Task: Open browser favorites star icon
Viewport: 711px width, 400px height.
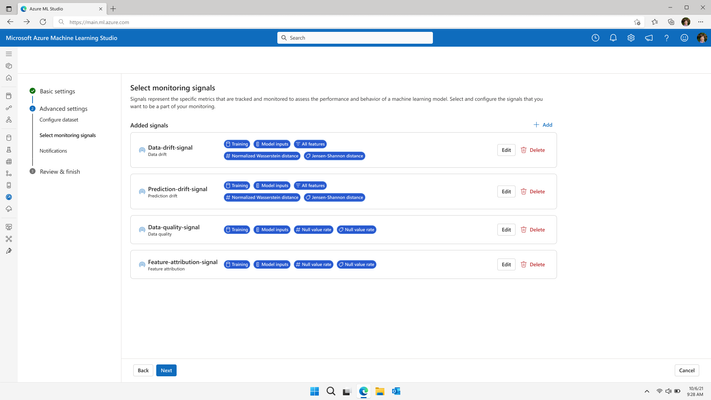Action: click(654, 22)
